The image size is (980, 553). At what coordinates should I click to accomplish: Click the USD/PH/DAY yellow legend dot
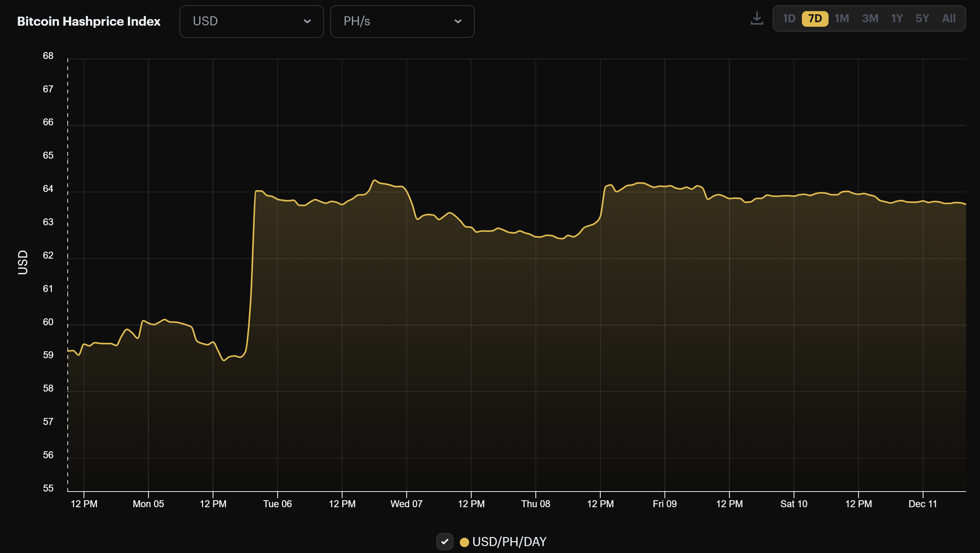[x=464, y=542]
